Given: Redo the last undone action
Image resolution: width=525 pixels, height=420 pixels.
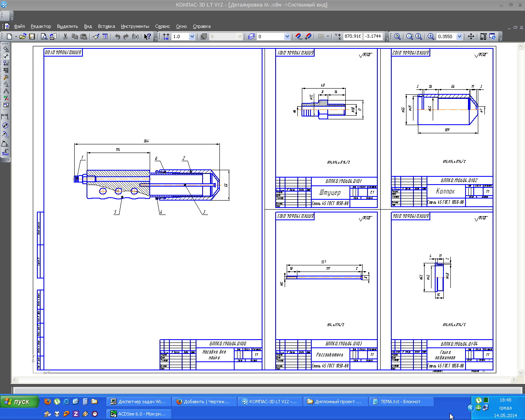Looking at the screenshot, I should tap(126, 37).
